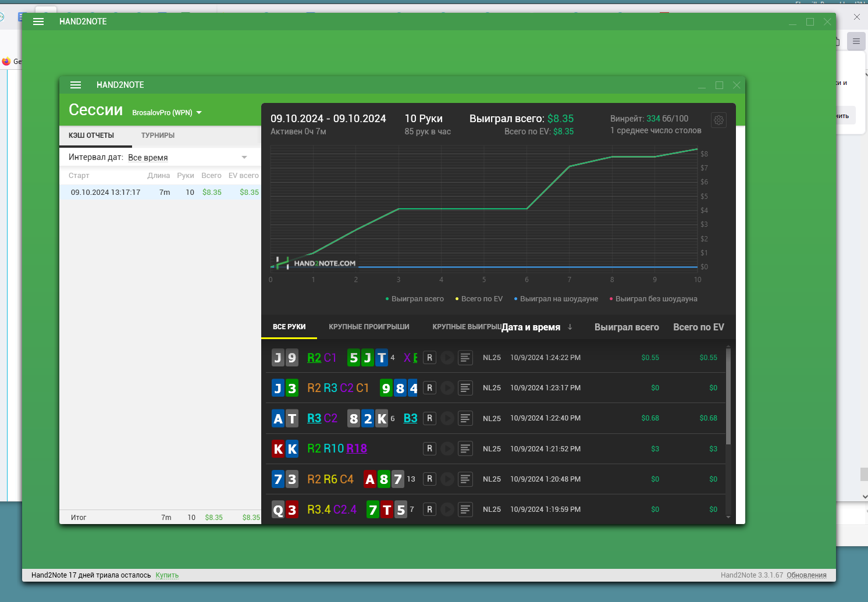The height and width of the screenshot is (602, 868).
Task: Click the Винрейт 334 бб/100 value
Action: click(x=649, y=119)
